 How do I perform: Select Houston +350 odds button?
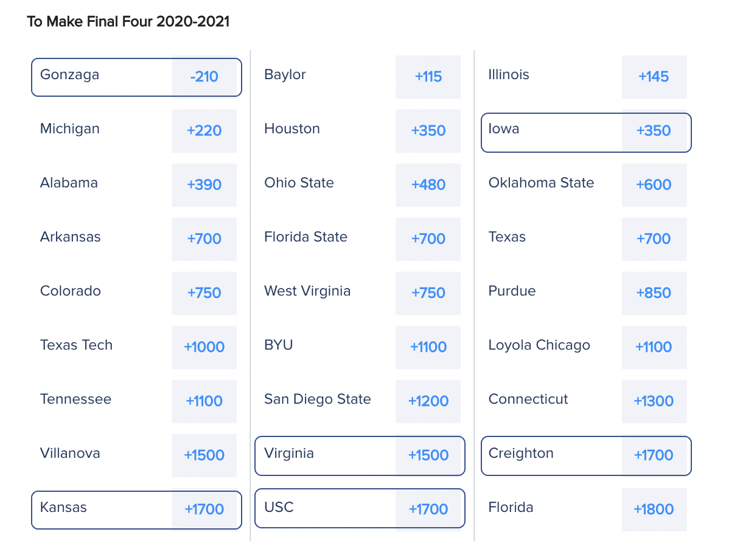pos(428,131)
